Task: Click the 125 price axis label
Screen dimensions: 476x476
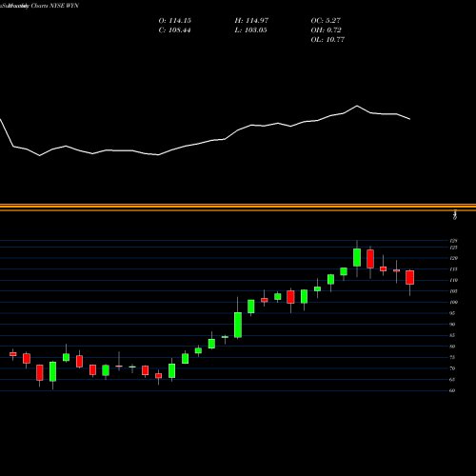Action: (453, 248)
